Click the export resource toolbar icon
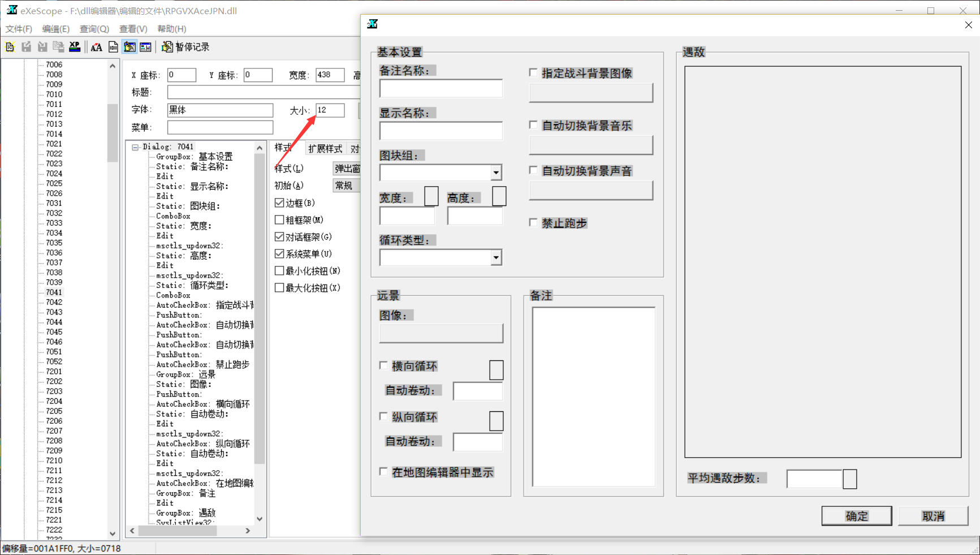The image size is (980, 555). point(27,47)
